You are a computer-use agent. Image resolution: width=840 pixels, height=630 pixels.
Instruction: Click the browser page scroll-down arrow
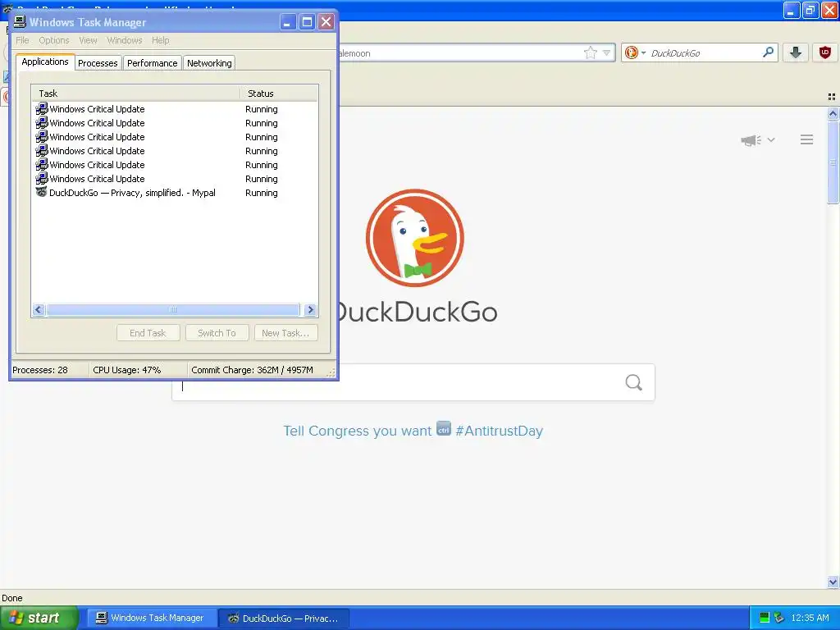(833, 582)
